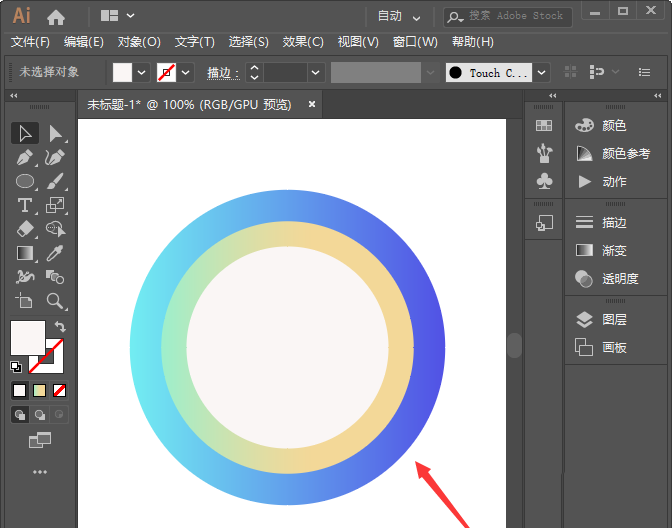Click the Adobe Stock search field

508,17
